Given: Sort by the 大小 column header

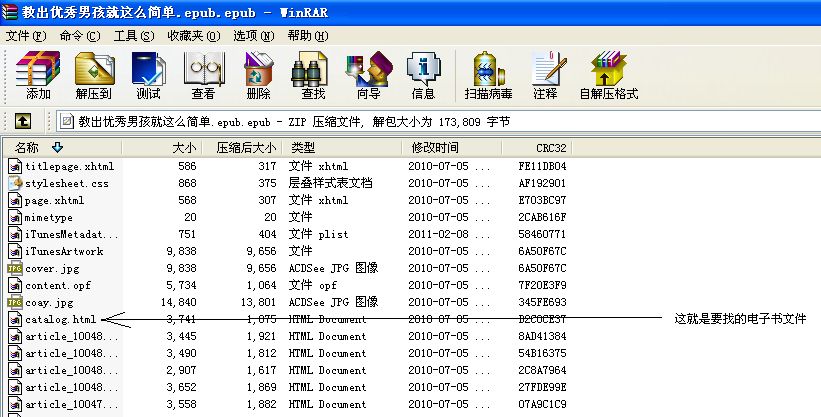Looking at the screenshot, I should (x=162, y=148).
